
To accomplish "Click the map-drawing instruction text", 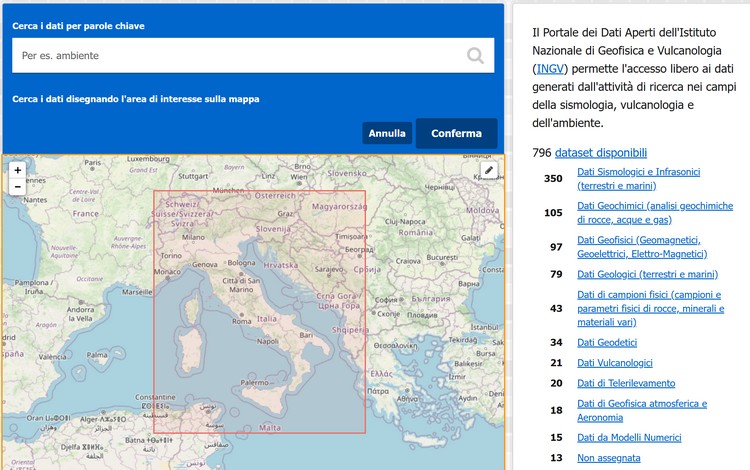I will (x=136, y=99).
